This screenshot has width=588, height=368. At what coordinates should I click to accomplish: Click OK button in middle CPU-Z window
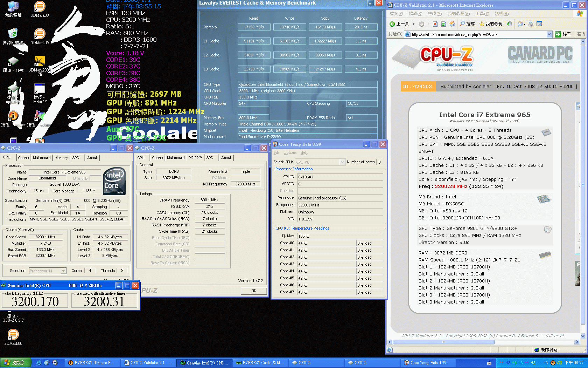click(x=254, y=291)
